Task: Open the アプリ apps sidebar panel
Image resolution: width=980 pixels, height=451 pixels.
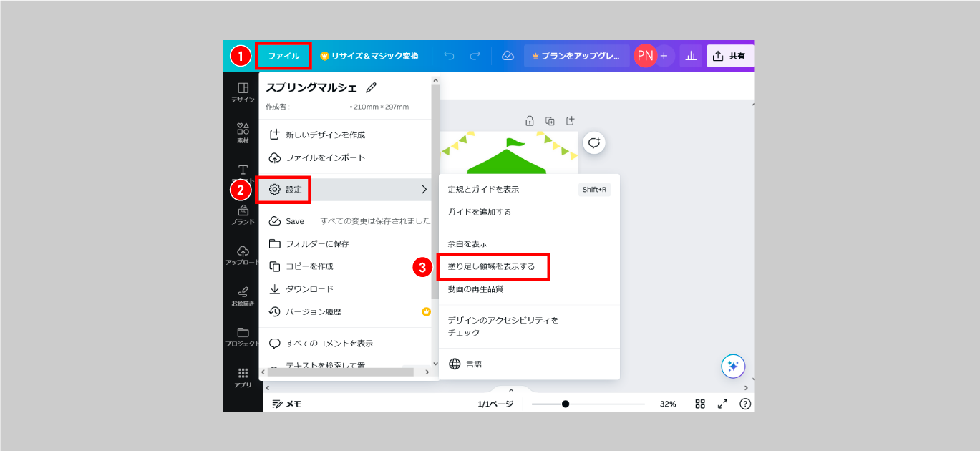Action: 243,377
